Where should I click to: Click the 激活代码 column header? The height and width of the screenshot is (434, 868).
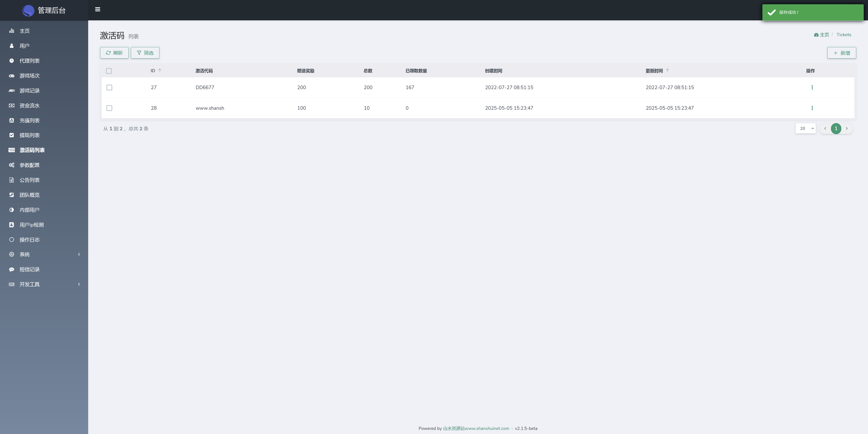coord(204,71)
